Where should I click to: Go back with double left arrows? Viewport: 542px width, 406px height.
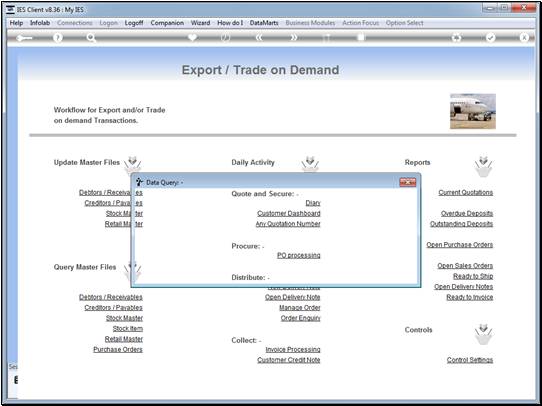[x=259, y=38]
